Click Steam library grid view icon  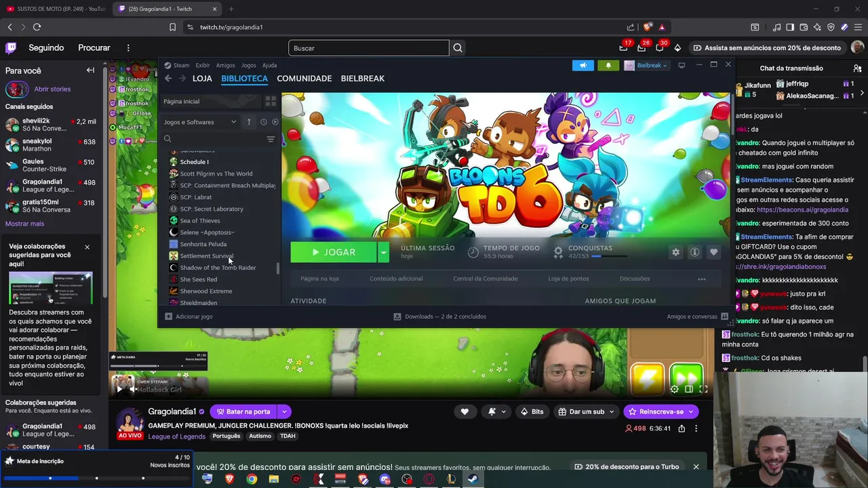coord(271,101)
